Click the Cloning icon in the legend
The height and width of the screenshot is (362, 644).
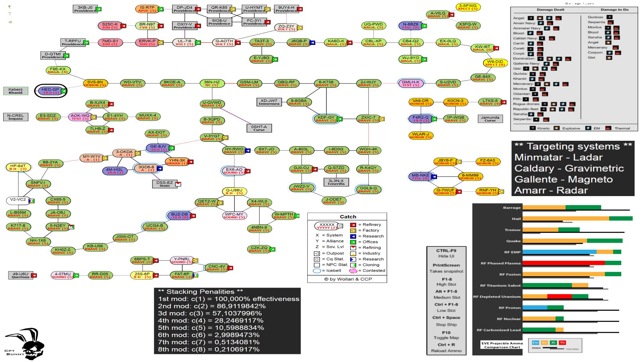tap(353, 265)
